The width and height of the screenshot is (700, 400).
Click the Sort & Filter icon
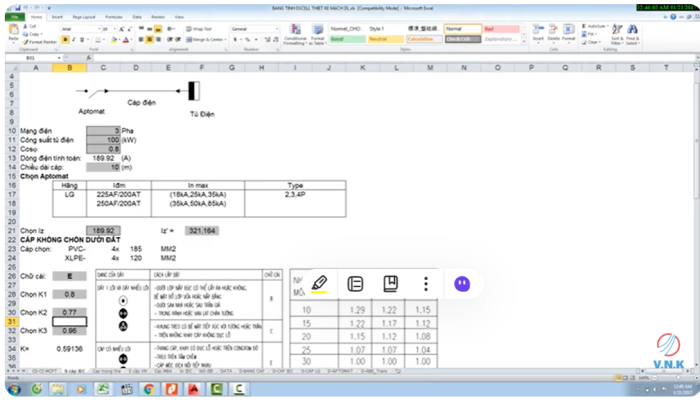coord(617,33)
